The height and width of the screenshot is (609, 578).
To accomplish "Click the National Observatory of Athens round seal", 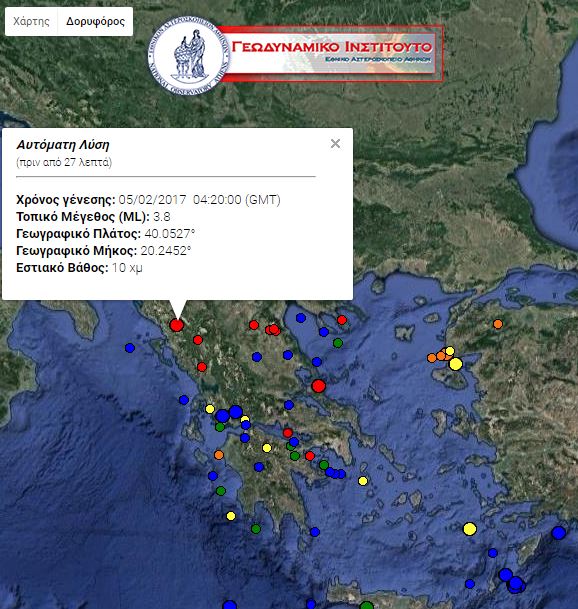I will 189,55.
